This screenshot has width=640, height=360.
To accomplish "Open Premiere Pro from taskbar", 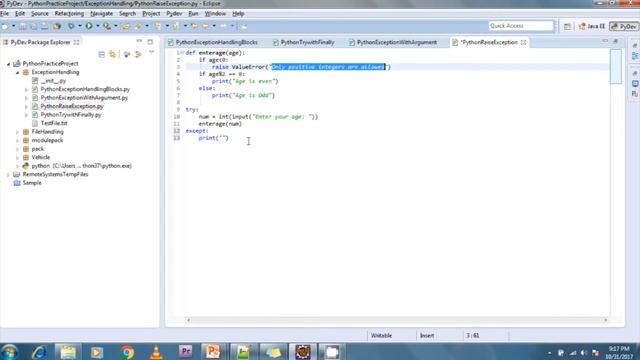I will click(x=185, y=351).
